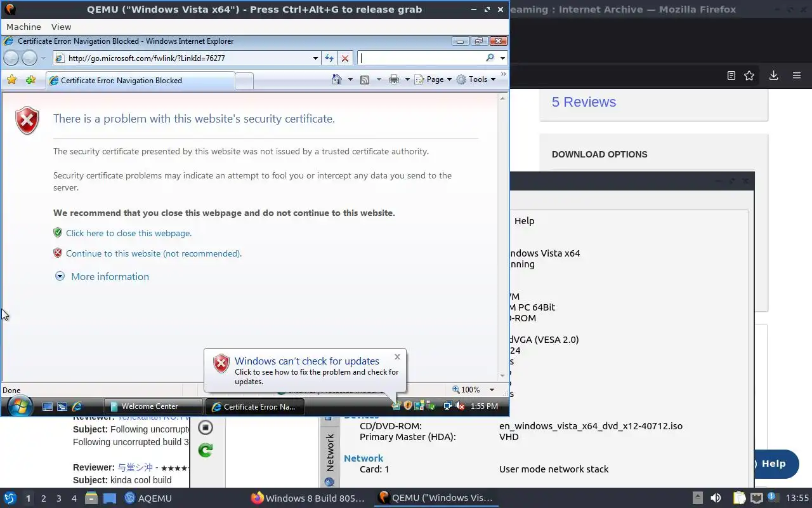Open the Page menu in IE
Viewport: 812px width, 508px height.
(x=433, y=79)
